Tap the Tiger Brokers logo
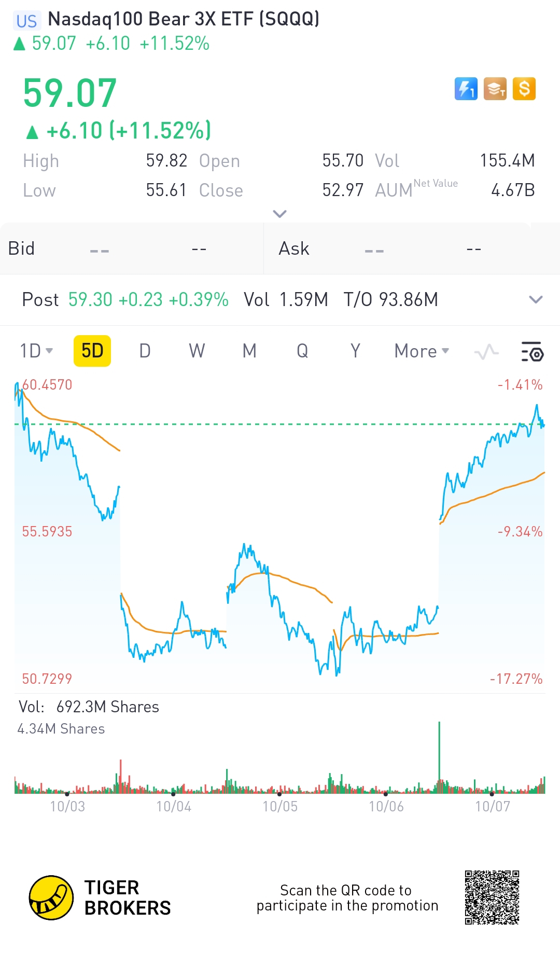This screenshot has width=560, height=980. coord(51,898)
